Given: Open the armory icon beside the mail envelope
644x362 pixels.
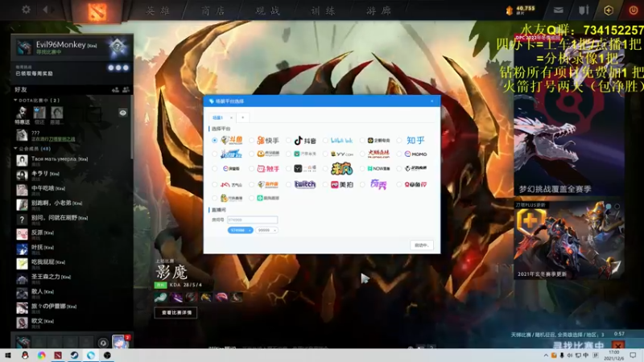Looking at the screenshot, I should (583, 10).
